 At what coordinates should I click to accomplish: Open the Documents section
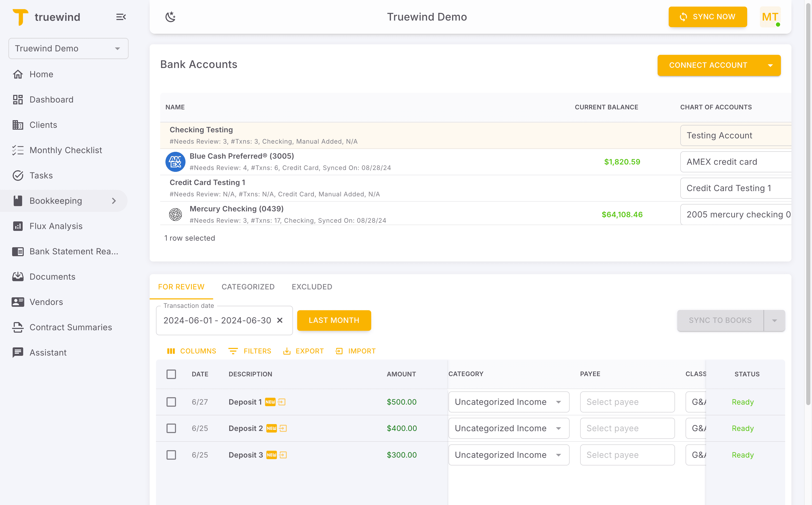52,276
